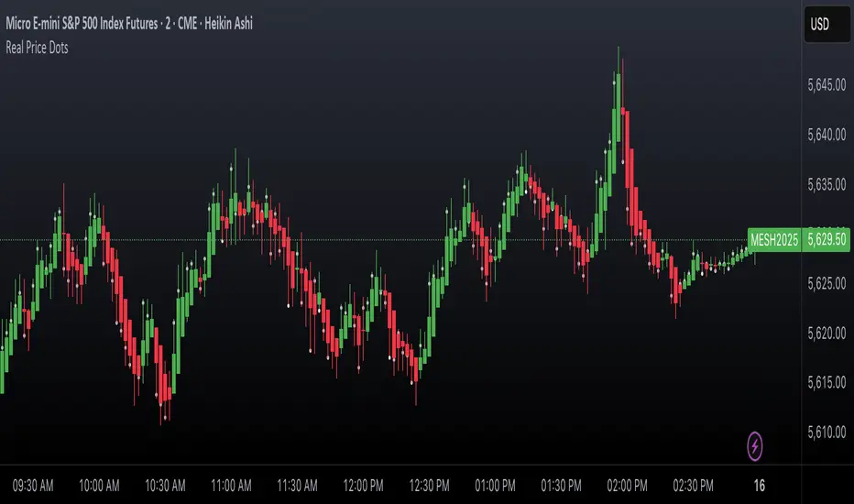Click the 5,620.00 price axis label
The width and height of the screenshot is (854, 504).
827,334
